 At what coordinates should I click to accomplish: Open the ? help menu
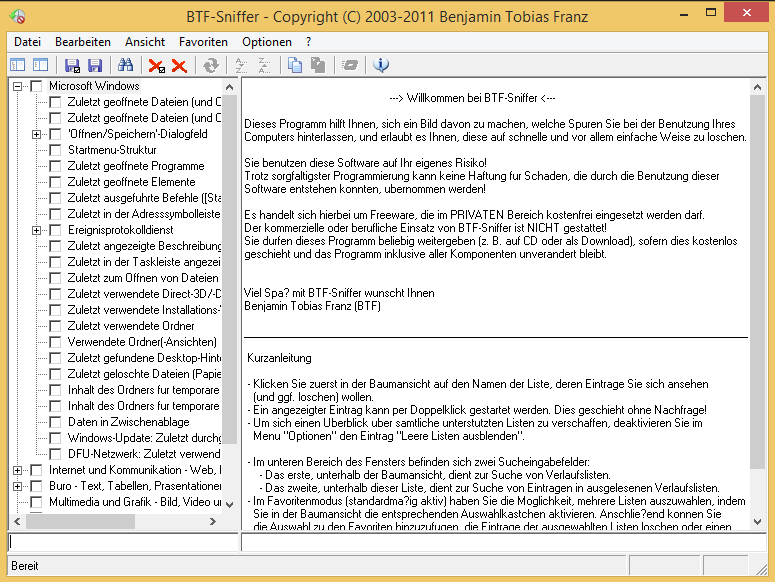click(x=308, y=42)
